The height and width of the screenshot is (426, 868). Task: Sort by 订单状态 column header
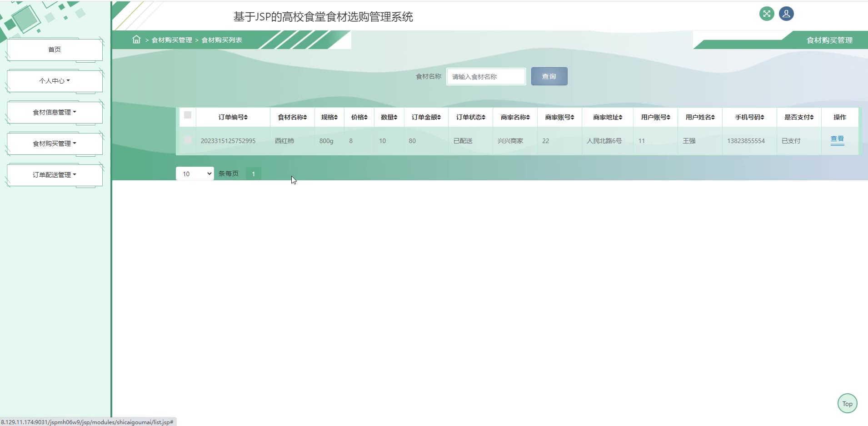pyautogui.click(x=471, y=117)
